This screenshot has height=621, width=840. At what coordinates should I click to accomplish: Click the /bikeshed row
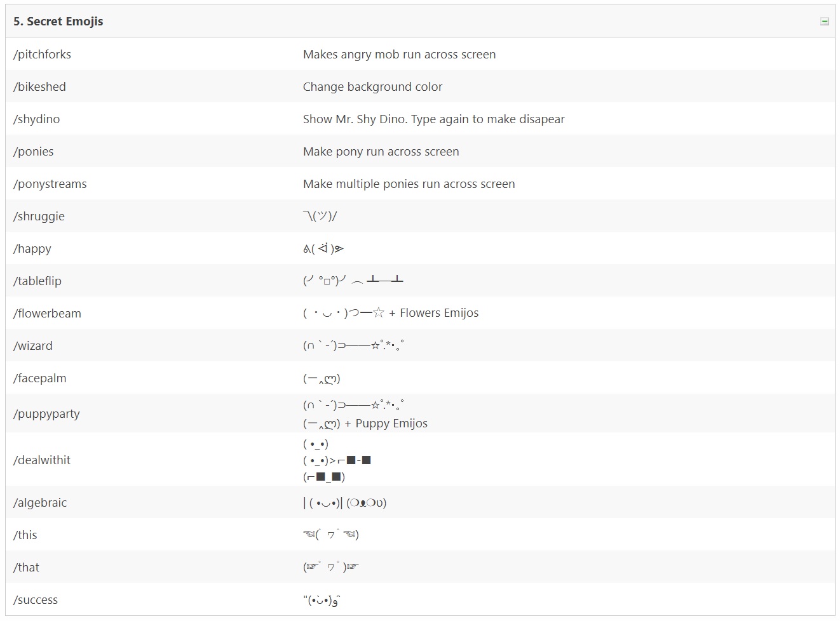pos(39,86)
